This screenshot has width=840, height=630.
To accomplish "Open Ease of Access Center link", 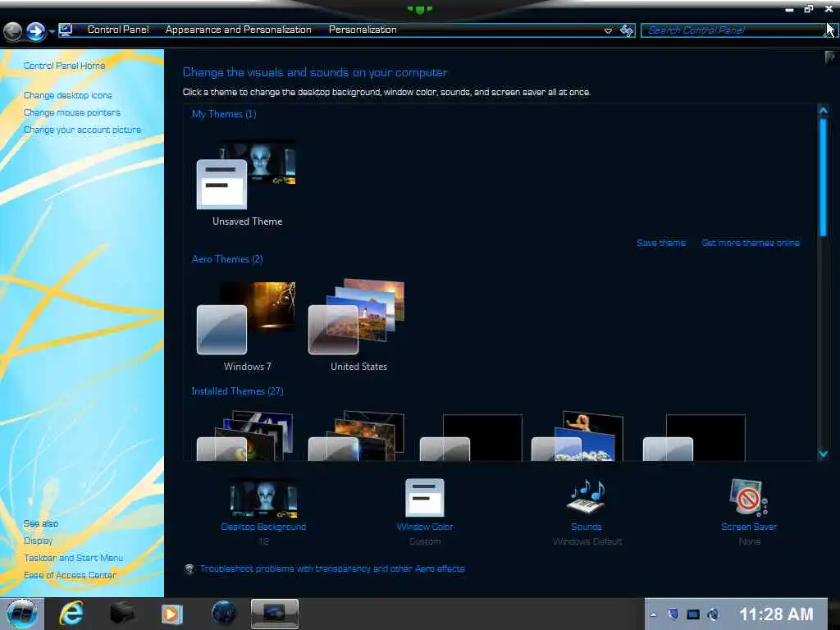I will pyautogui.click(x=71, y=575).
